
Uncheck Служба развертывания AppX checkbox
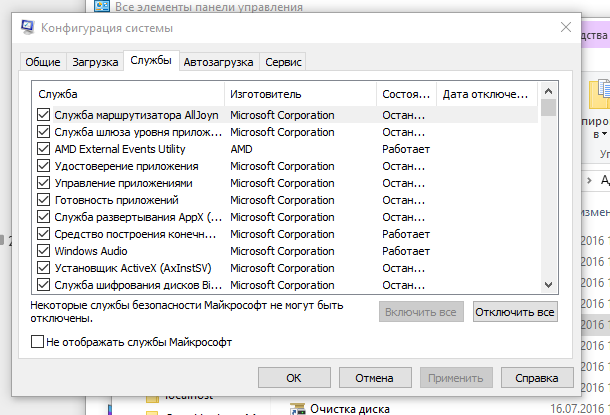tap(43, 217)
